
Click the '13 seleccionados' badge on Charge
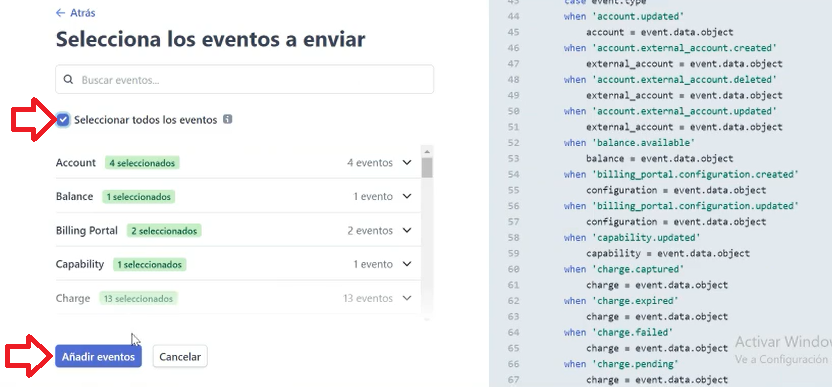tap(138, 298)
